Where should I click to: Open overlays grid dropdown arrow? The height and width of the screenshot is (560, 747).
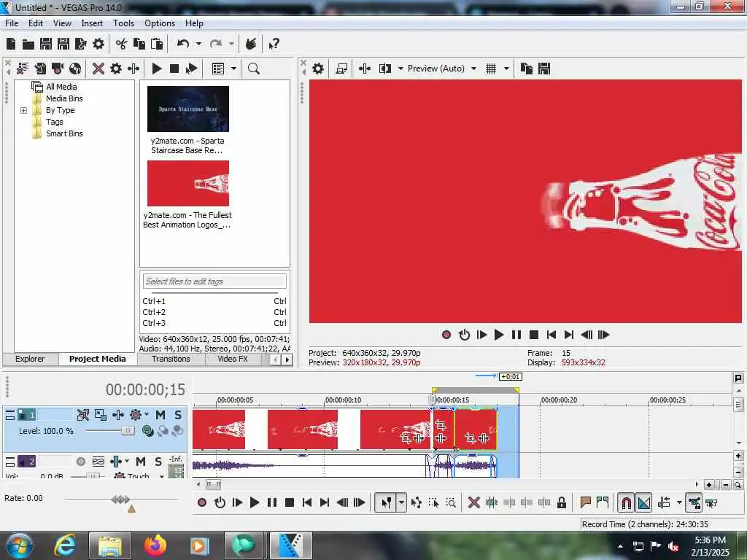[x=506, y=69]
